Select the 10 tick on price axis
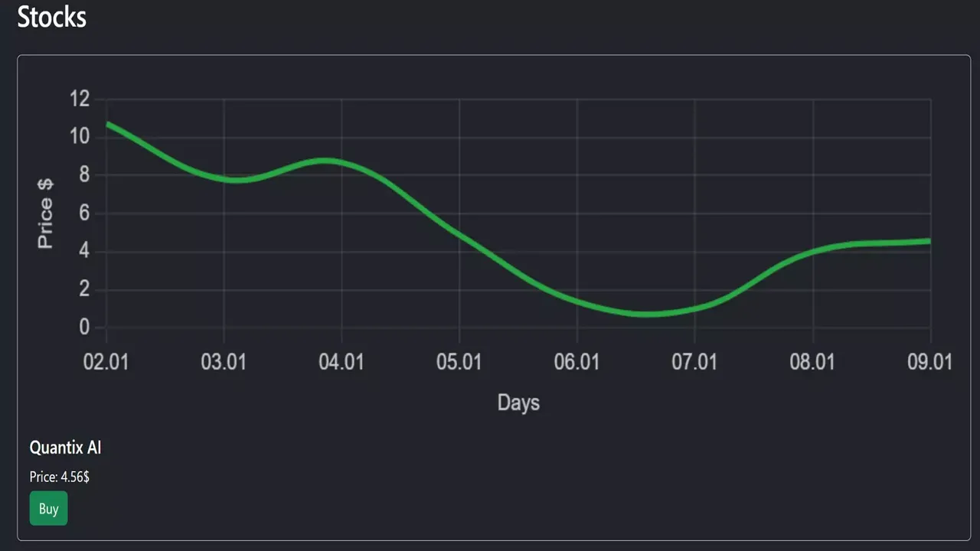 coord(80,137)
